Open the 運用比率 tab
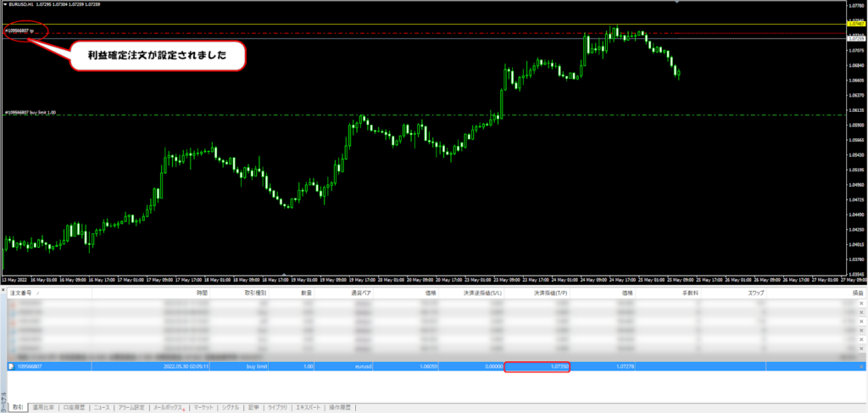This screenshot has height=413, width=868. pos(43,407)
